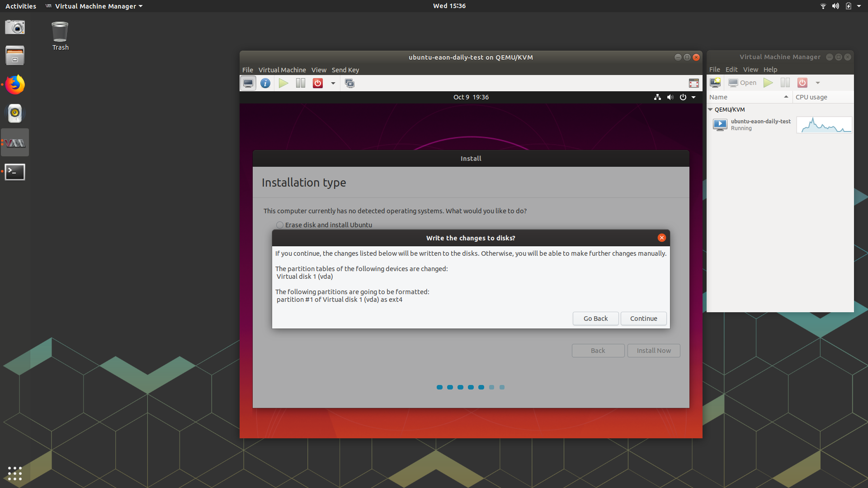Screen dimensions: 868x488
Task: Click Open button in Manager toolbar
Action: [742, 83]
